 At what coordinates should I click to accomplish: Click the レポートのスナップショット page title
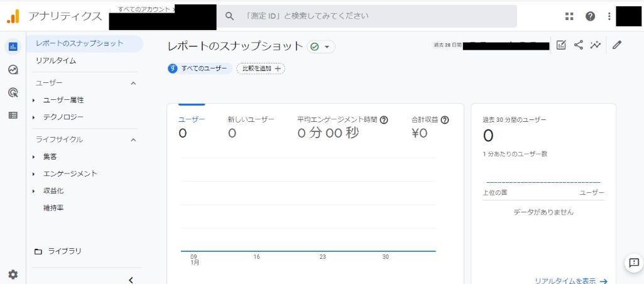point(236,46)
